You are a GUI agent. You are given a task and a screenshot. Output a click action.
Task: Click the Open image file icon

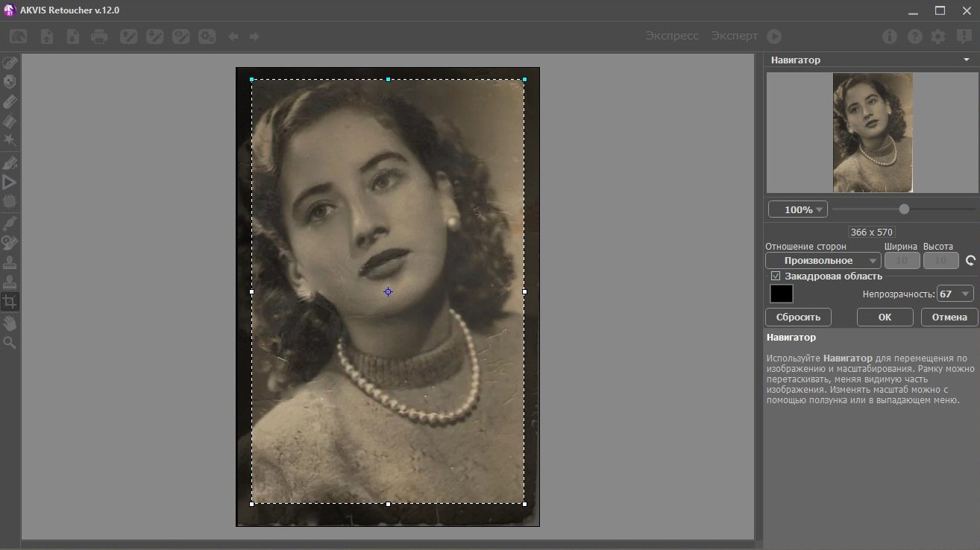point(47,36)
